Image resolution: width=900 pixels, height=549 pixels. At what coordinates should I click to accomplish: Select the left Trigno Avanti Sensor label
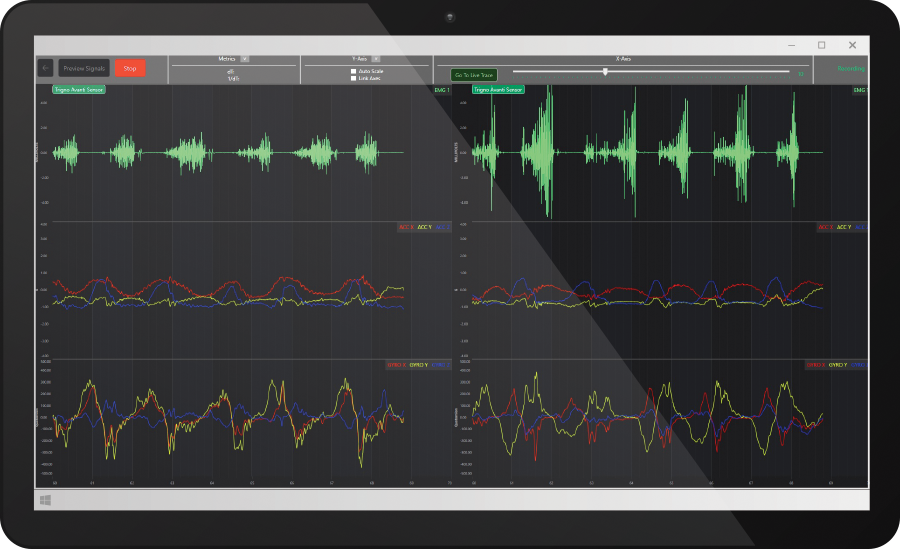click(79, 90)
